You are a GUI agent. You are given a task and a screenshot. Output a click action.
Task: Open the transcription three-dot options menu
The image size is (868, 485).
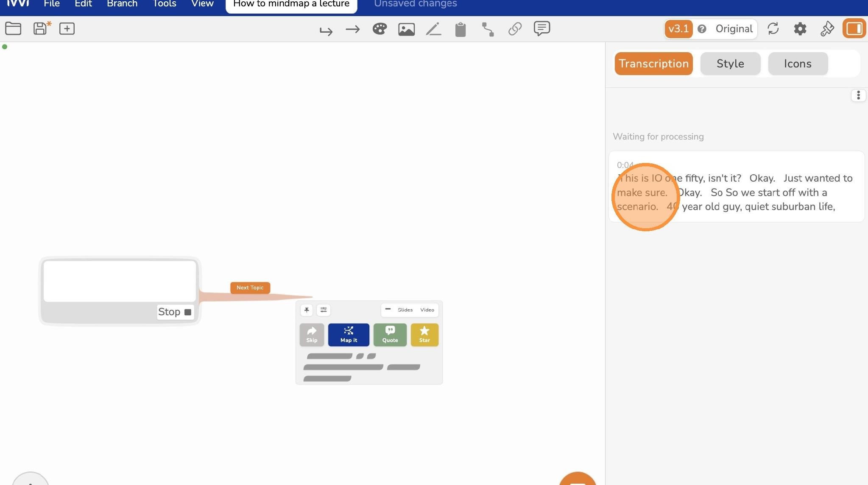pos(858,95)
